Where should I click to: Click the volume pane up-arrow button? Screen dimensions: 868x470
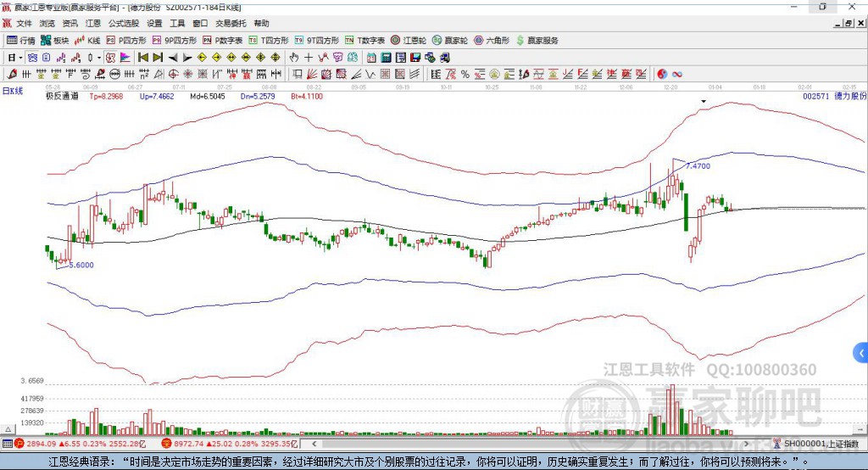pos(8,429)
